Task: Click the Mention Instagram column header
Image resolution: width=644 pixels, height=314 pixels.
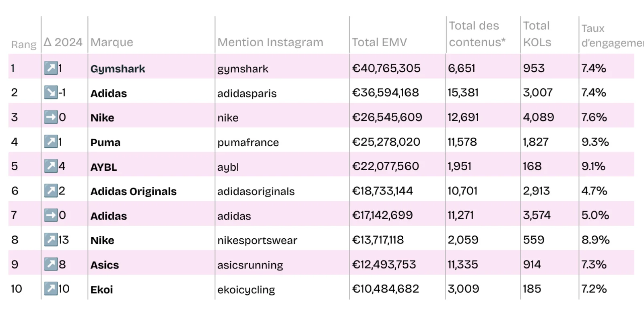Action: (270, 42)
